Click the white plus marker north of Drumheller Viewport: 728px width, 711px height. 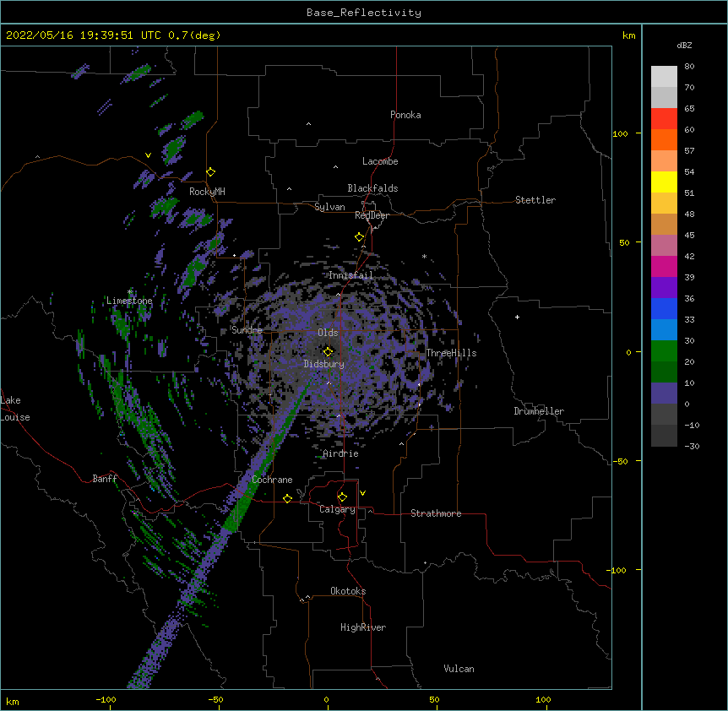517,317
